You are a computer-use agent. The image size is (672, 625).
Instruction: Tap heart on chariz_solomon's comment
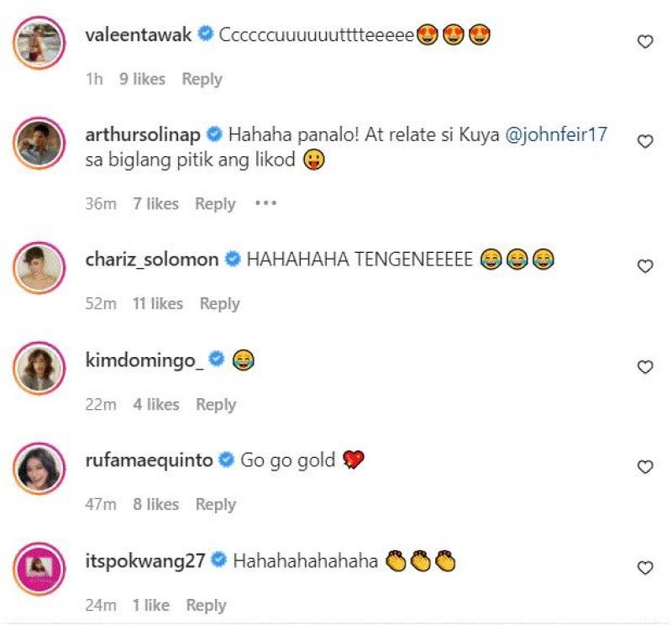[645, 266]
